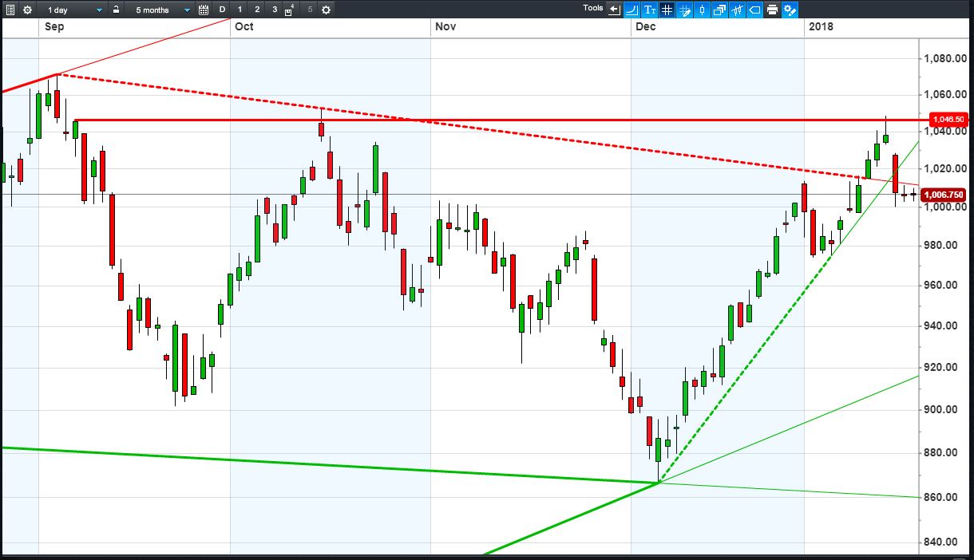Screen dimensions: 974x560
Task: Select the D default layout preset
Action: [222, 10]
